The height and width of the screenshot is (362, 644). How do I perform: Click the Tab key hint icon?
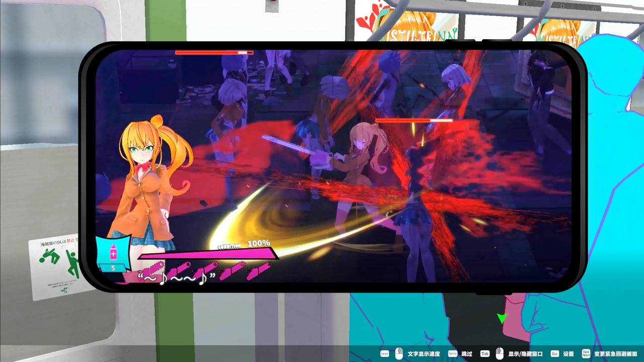[x=484, y=355]
